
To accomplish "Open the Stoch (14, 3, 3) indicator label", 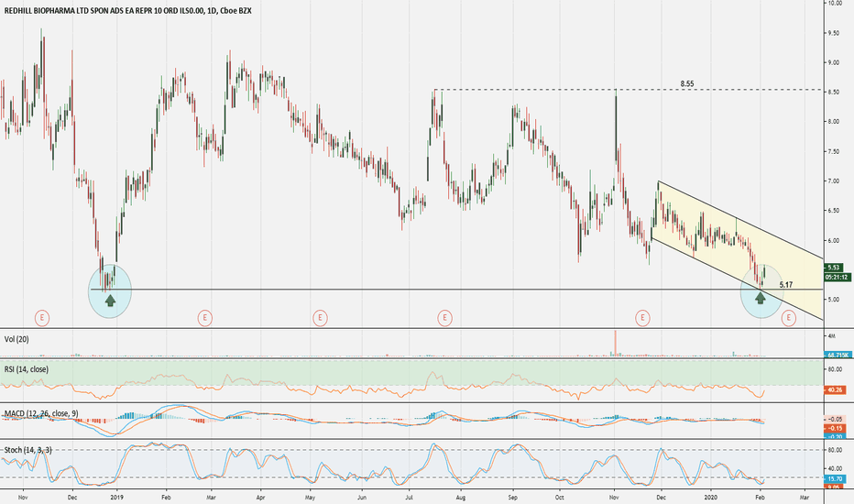I will pos(28,450).
